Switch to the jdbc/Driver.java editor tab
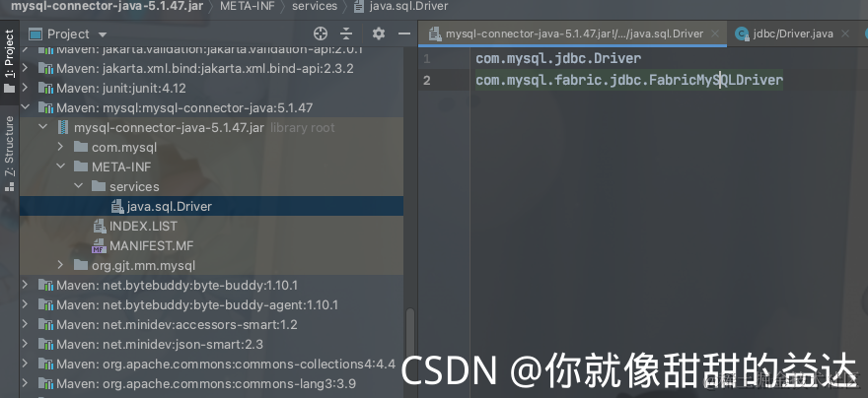 click(792, 33)
